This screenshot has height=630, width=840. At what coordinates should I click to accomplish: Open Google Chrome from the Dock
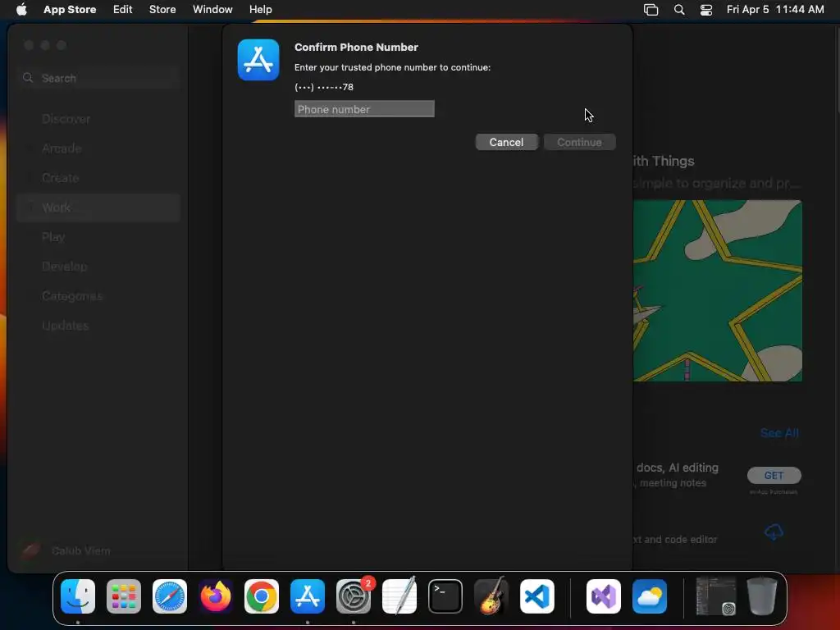click(x=262, y=596)
